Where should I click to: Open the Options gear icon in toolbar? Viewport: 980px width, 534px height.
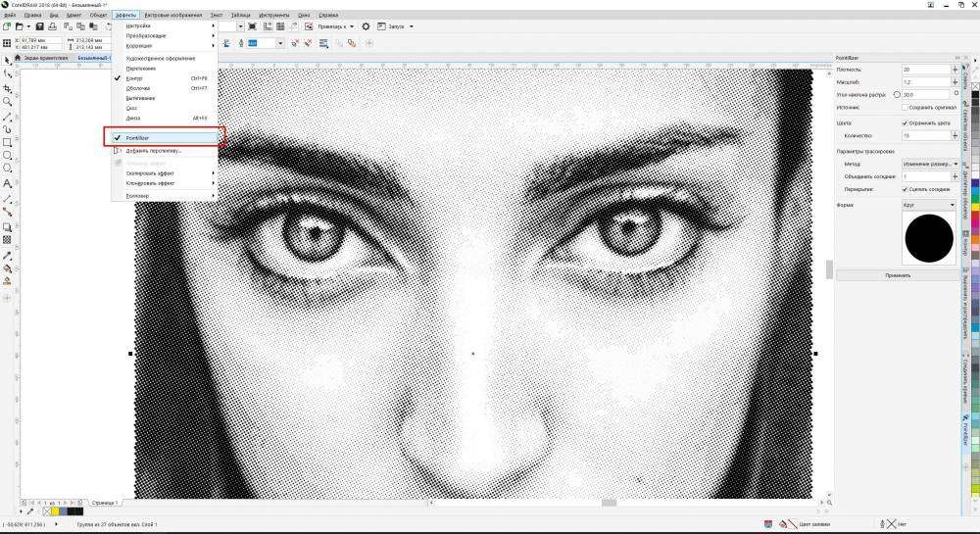[366, 26]
